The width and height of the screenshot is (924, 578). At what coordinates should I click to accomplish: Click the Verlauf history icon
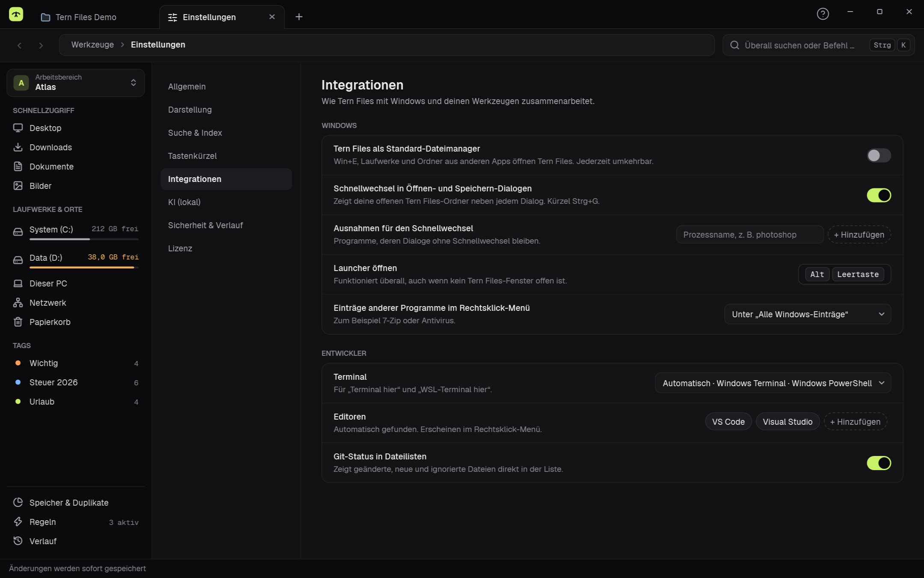18,541
